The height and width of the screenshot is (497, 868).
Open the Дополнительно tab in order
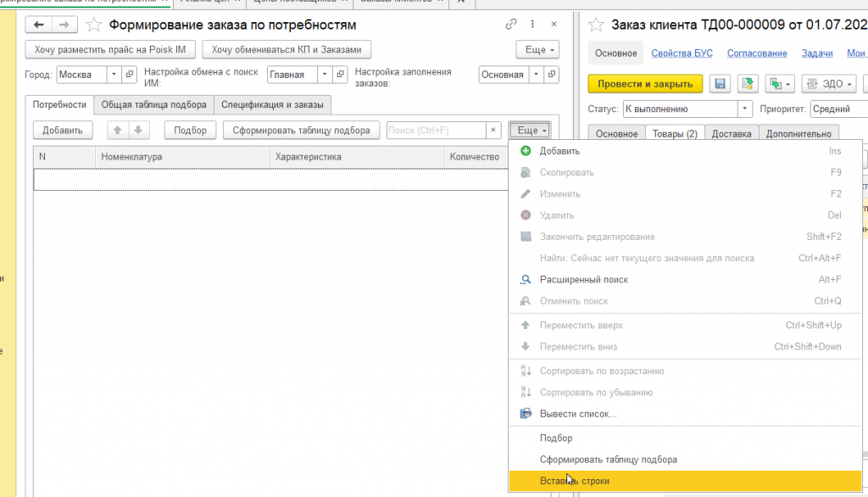pyautogui.click(x=798, y=133)
